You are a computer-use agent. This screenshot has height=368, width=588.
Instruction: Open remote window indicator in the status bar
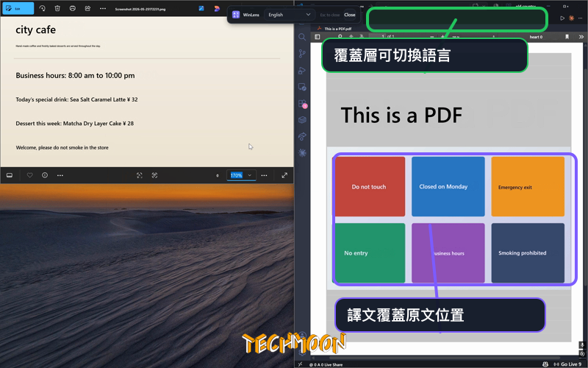(x=300, y=364)
